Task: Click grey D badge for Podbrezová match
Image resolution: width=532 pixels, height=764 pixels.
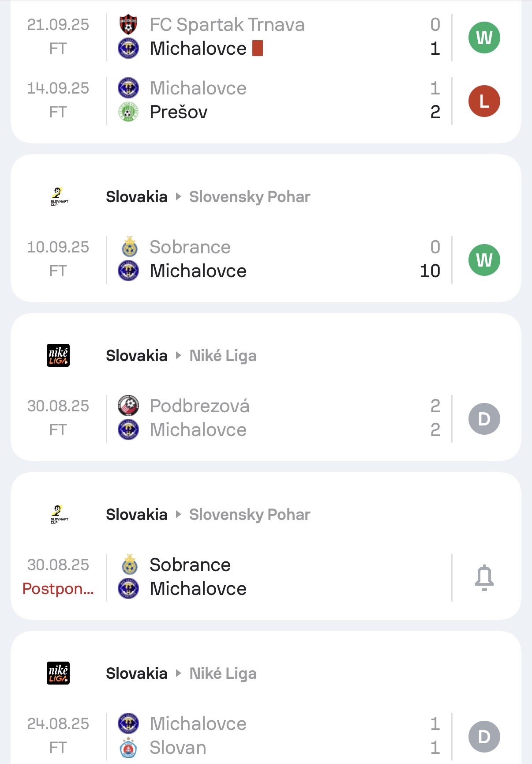Action: (484, 418)
